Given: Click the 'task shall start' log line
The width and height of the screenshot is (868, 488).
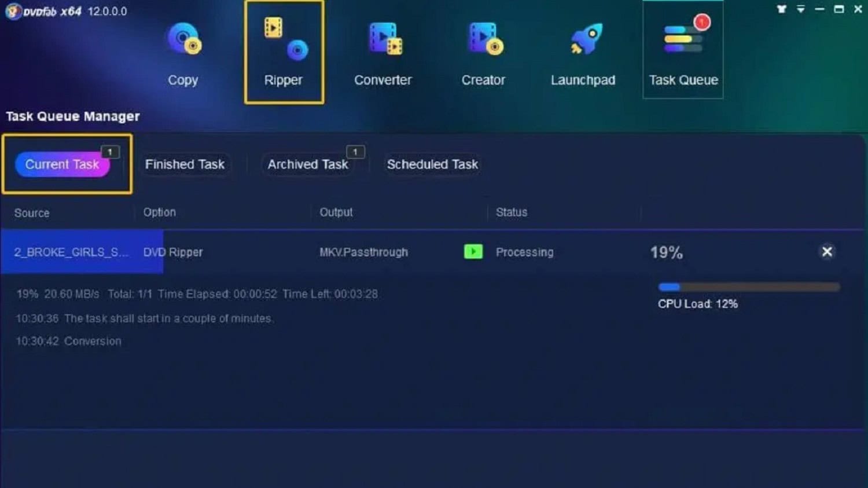Looking at the screenshot, I should pos(145,318).
